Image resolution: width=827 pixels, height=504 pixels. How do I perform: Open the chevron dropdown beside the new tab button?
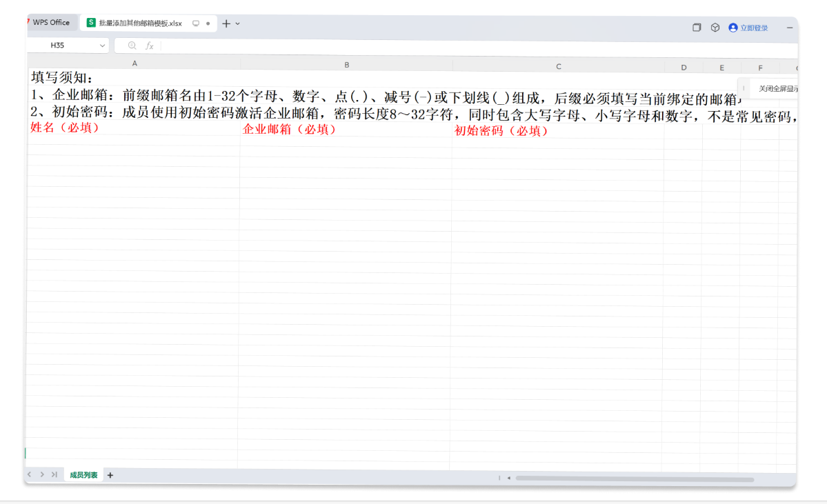[x=237, y=23]
